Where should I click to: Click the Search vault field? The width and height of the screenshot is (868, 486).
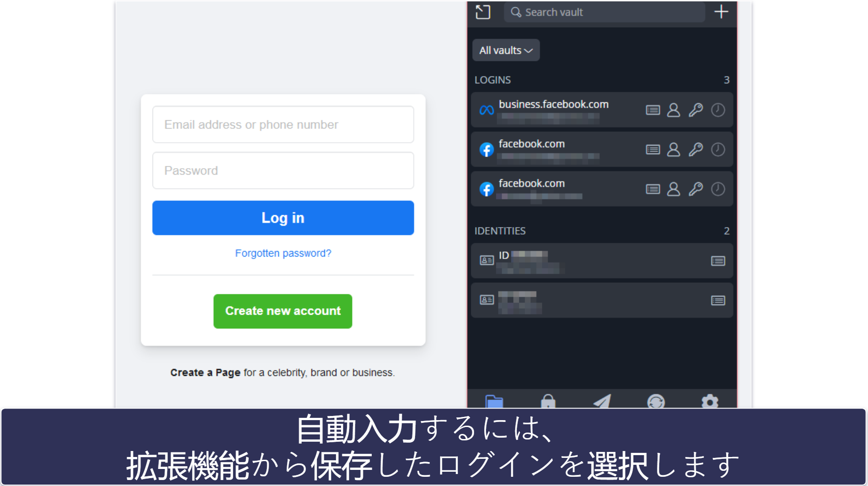tap(604, 12)
